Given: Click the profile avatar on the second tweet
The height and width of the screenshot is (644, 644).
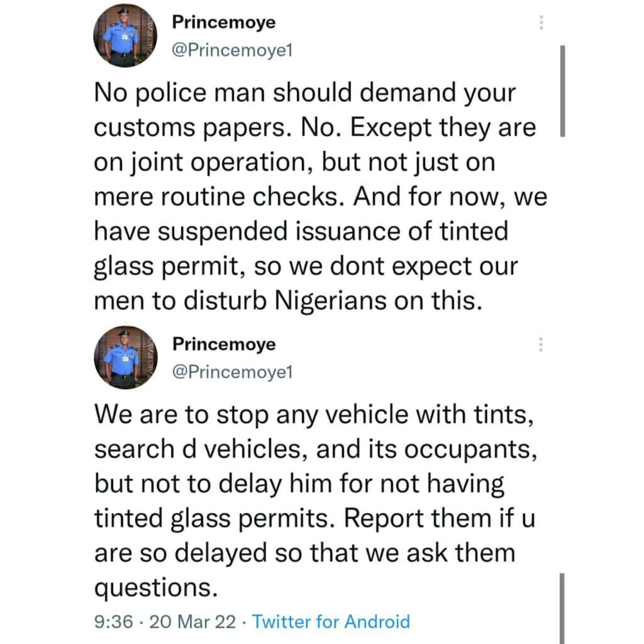Looking at the screenshot, I should tap(125, 357).
